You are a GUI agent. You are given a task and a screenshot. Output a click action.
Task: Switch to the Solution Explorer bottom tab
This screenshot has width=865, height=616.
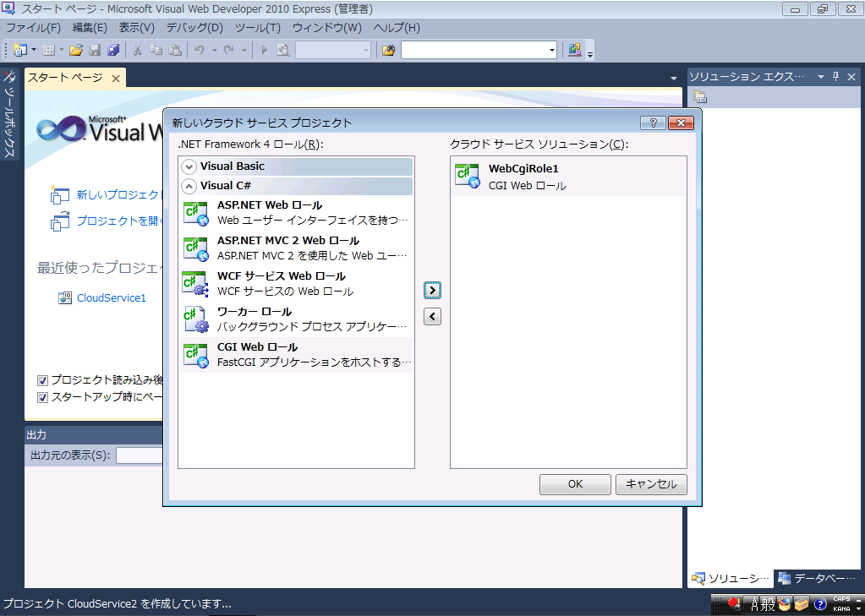pyautogui.click(x=731, y=578)
